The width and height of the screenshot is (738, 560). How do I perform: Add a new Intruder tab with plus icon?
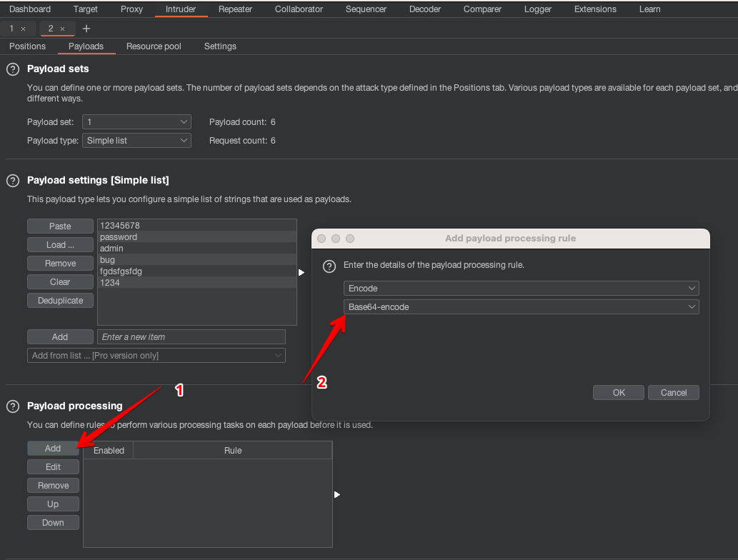pyautogui.click(x=86, y=29)
